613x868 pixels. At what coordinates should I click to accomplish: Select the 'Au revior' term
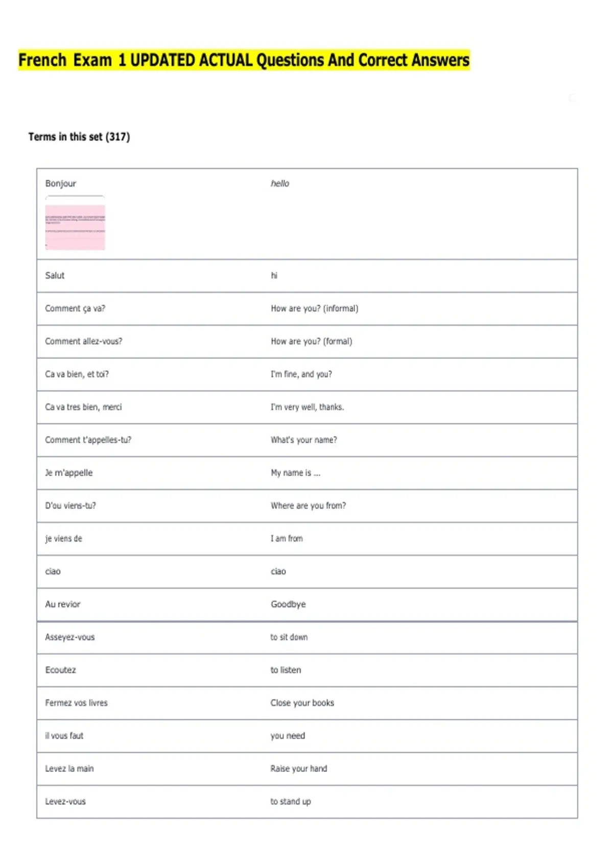point(63,605)
